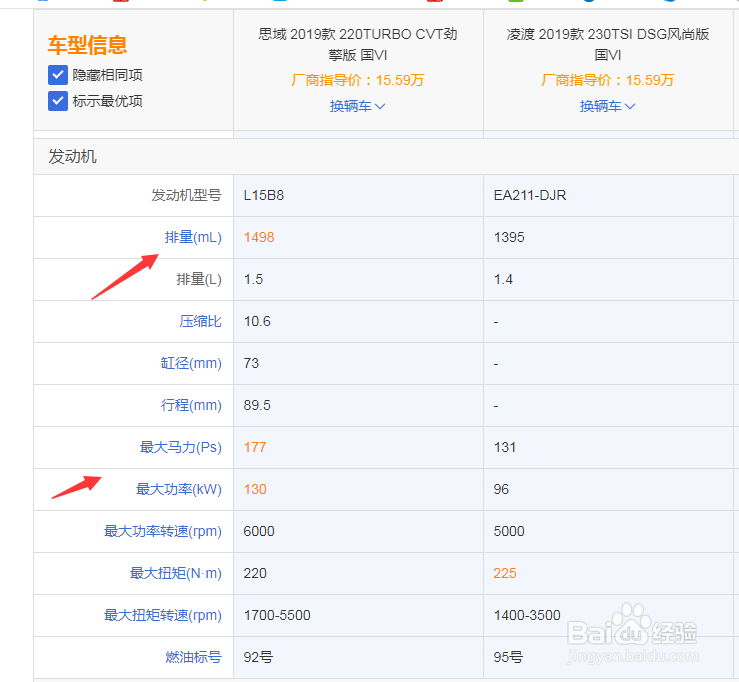The height and width of the screenshot is (682, 739).
Task: Click the 89.5 stroke value
Action: pos(257,405)
